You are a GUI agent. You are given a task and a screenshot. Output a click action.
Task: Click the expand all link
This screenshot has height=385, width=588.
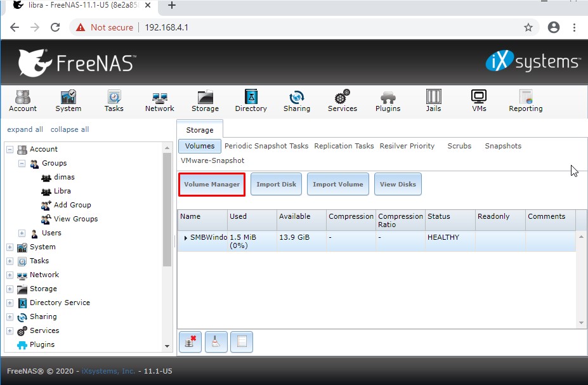click(25, 129)
